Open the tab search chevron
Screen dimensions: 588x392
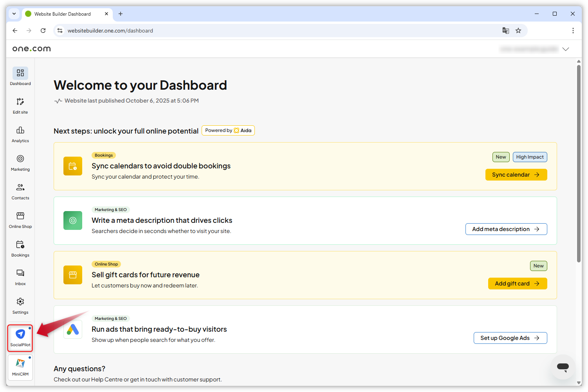tap(14, 14)
